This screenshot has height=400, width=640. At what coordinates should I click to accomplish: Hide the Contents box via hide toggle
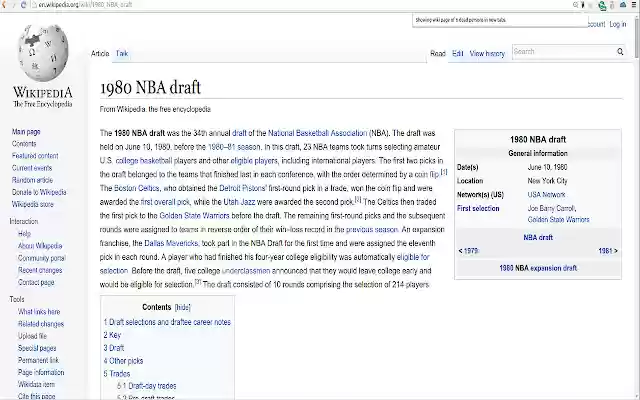coord(182,307)
